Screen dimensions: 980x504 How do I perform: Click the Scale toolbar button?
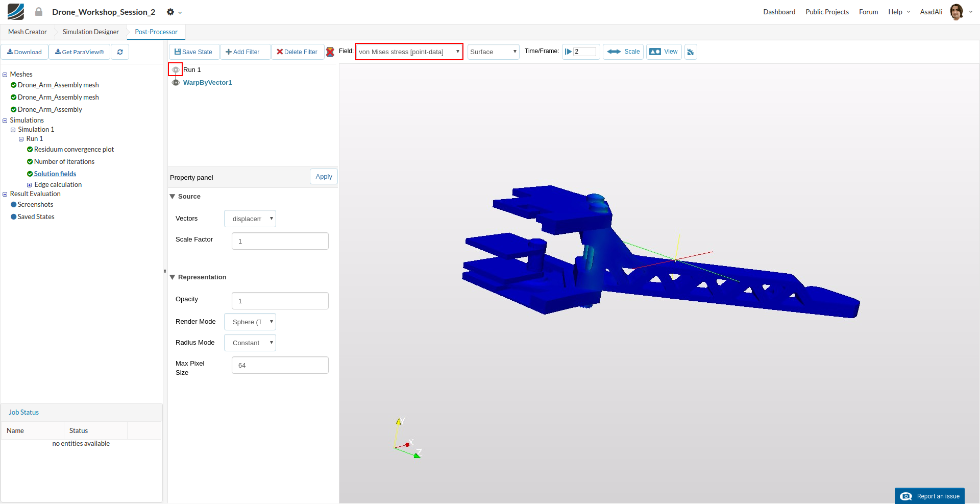623,52
